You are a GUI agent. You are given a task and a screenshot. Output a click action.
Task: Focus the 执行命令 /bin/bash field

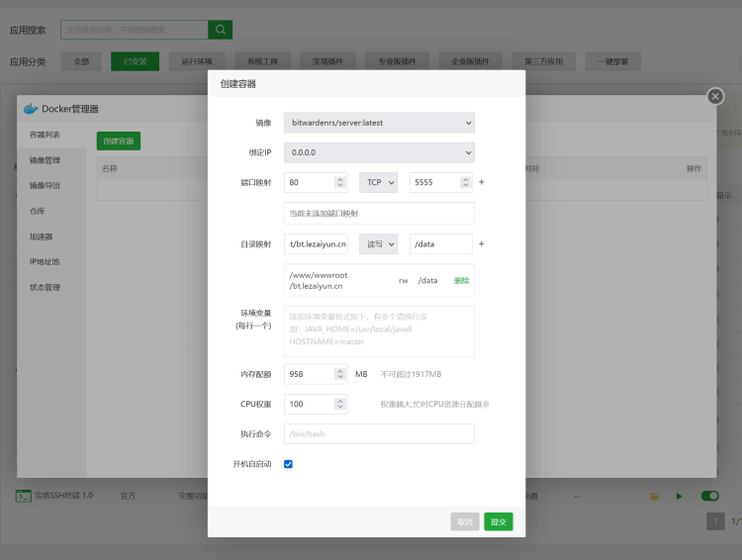[x=379, y=434]
